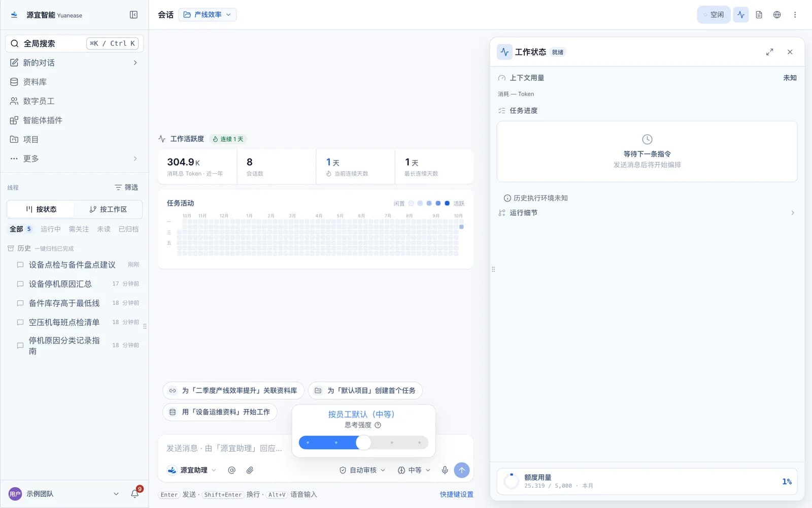This screenshot has height=508, width=812.
Task: Send the message with the arrow button
Action: [462, 470]
